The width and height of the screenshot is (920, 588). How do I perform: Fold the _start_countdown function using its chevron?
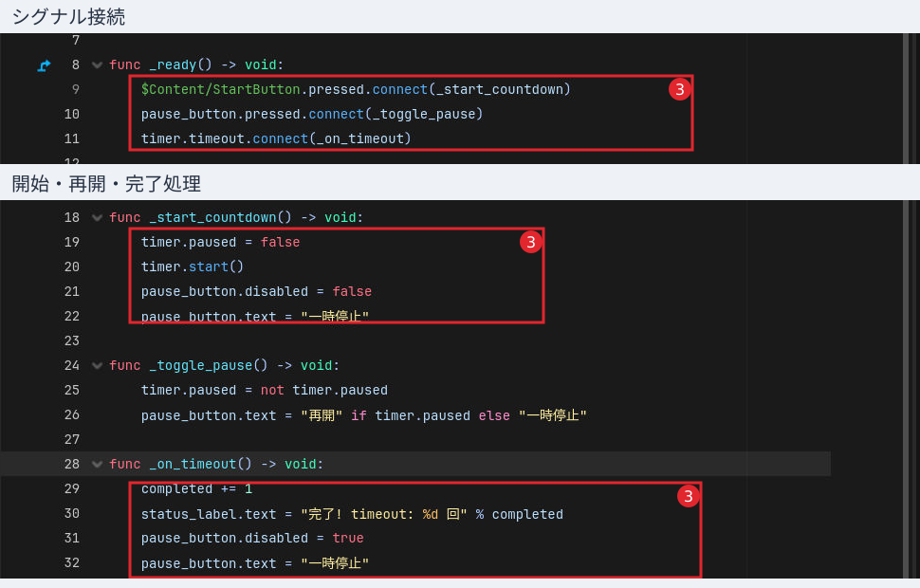97,218
